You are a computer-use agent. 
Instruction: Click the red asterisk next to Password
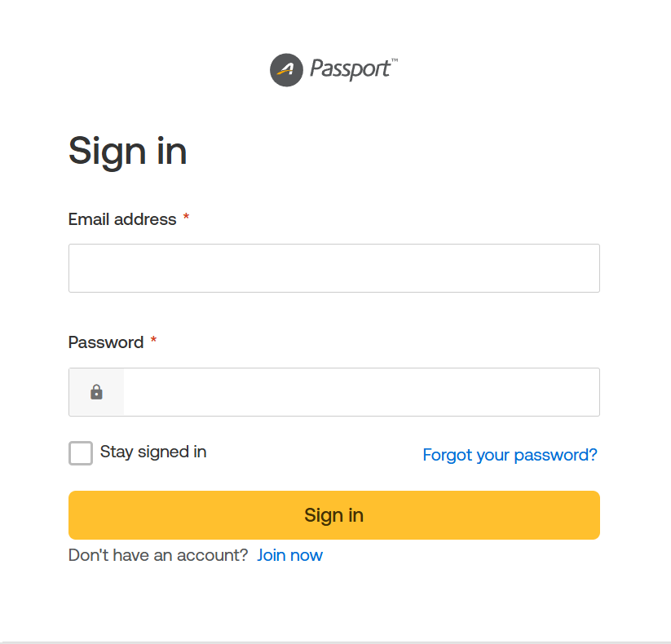pos(153,342)
